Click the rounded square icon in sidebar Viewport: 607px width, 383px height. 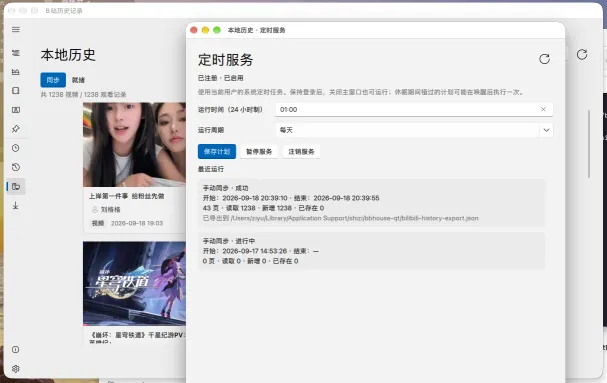(16, 91)
